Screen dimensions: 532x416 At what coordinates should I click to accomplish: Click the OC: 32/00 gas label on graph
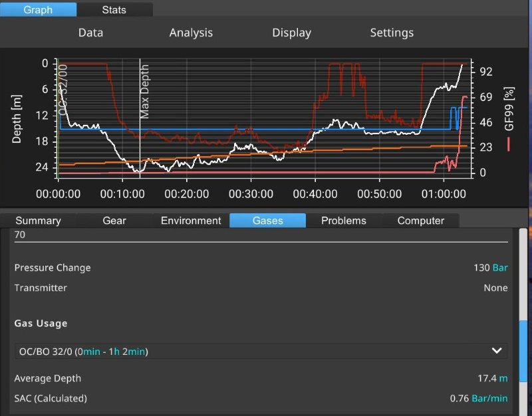(x=63, y=90)
